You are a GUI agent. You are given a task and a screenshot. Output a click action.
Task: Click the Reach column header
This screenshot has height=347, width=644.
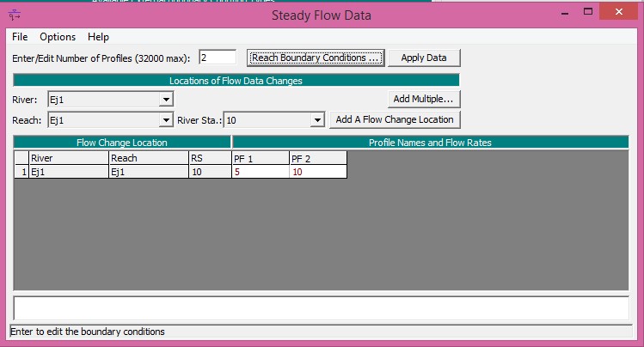point(149,158)
